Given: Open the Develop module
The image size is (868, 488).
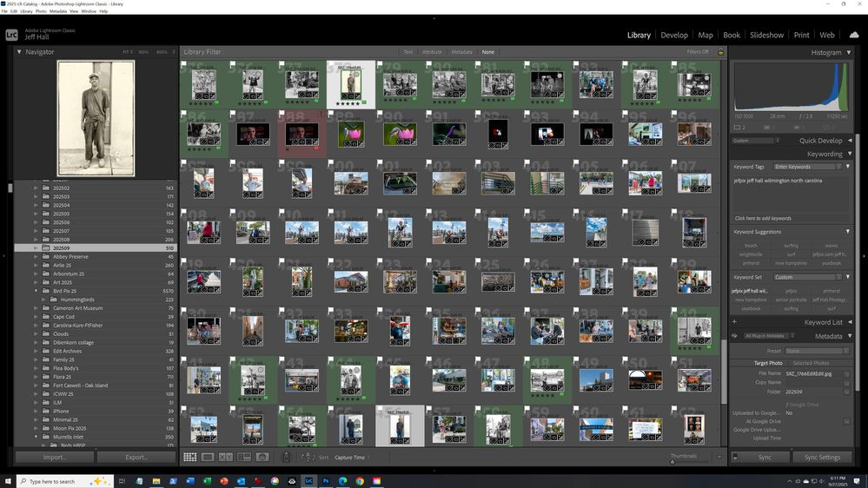Looking at the screenshot, I should pos(673,35).
